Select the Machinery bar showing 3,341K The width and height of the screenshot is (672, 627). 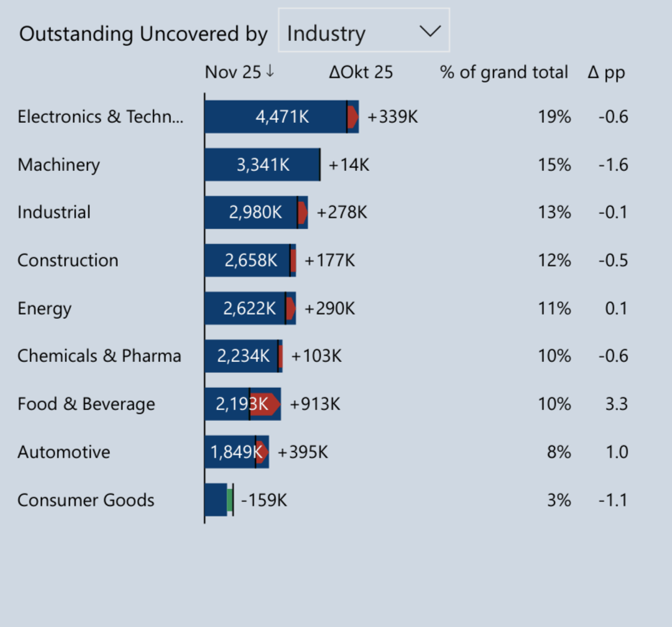262,164
